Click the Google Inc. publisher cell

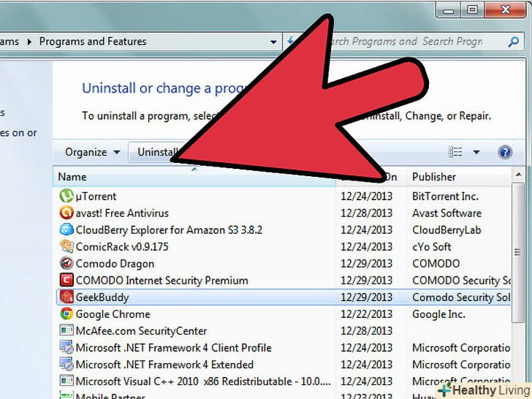click(438, 314)
